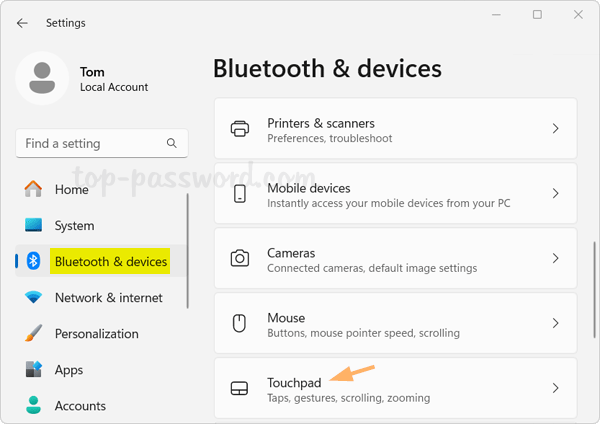Open the Mouse settings row

pyautogui.click(x=395, y=324)
